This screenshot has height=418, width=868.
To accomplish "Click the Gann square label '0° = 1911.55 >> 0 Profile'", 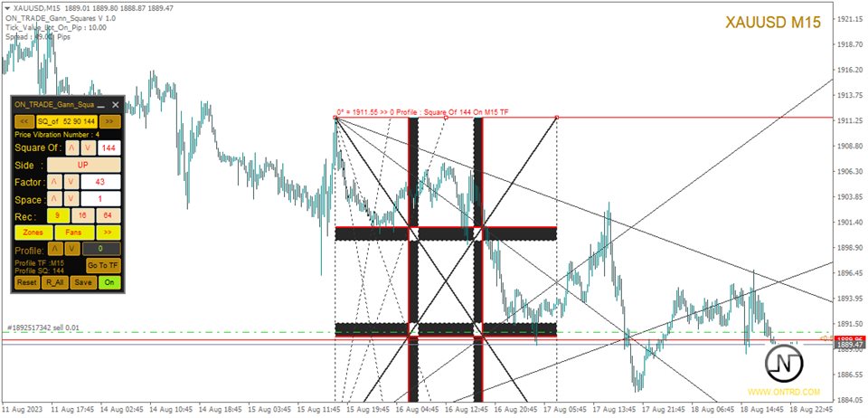I will (423, 112).
